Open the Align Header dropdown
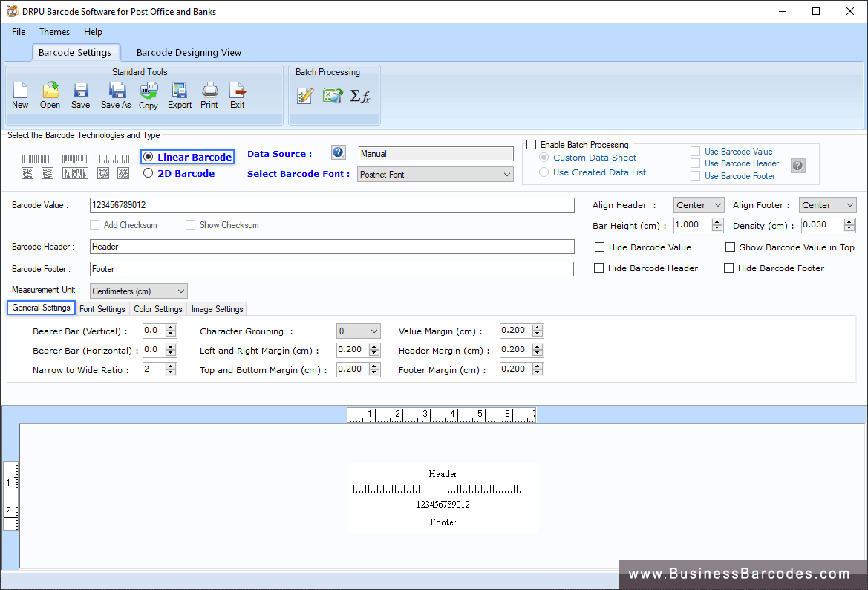Screen dimensions: 868x590 [698, 204]
